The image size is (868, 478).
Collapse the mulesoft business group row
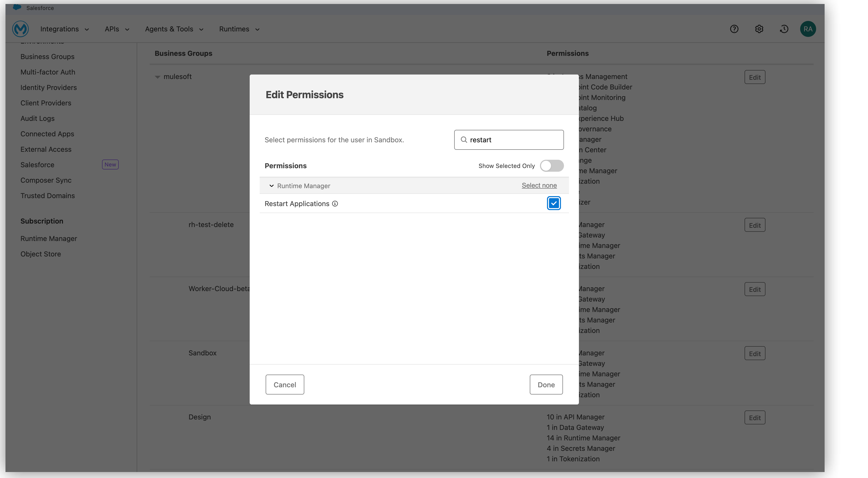[158, 77]
